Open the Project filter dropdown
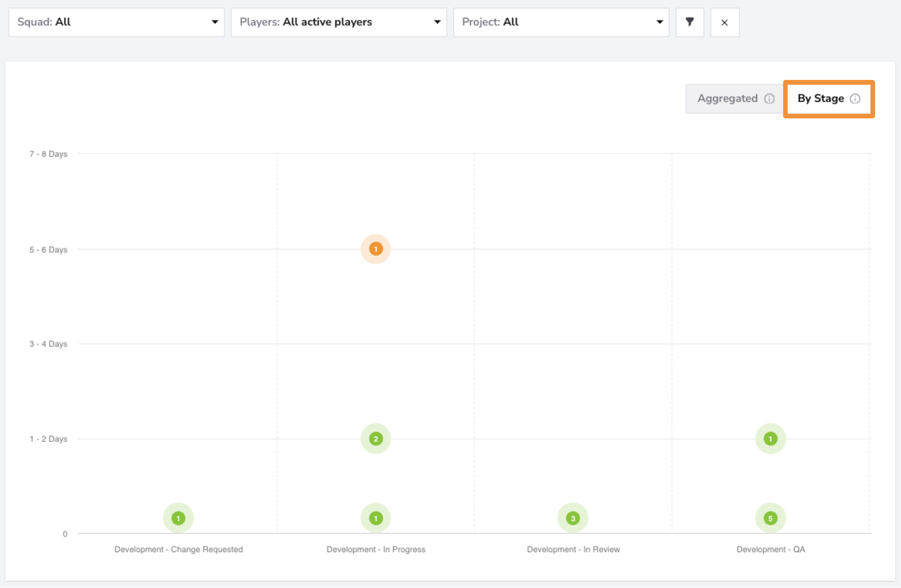Image resolution: width=901 pixels, height=588 pixels. (x=561, y=22)
